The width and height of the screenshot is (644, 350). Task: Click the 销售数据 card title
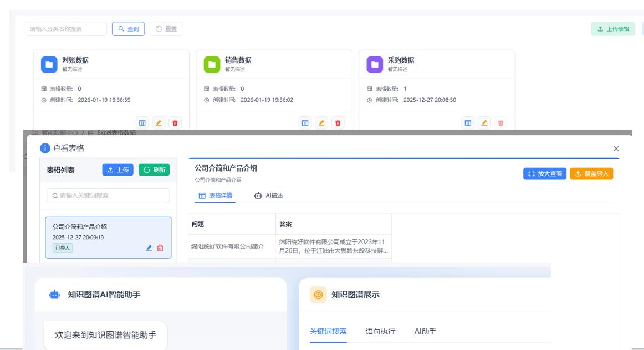[238, 60]
